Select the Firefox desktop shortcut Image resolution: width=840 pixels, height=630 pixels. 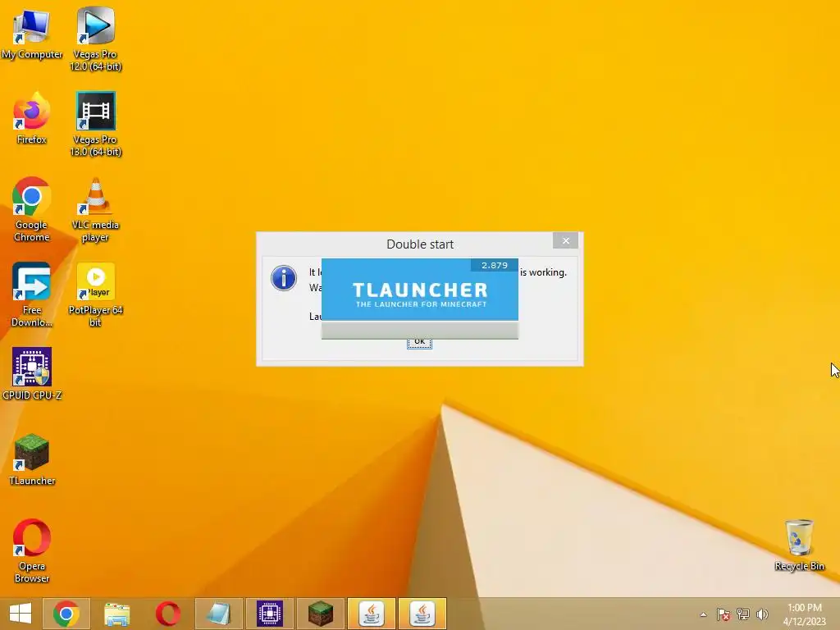coord(32,119)
